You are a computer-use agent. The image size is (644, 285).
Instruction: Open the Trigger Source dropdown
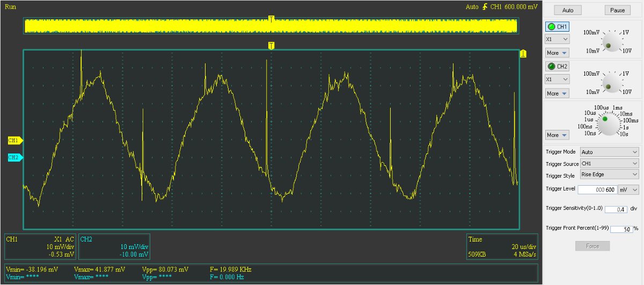tap(610, 164)
